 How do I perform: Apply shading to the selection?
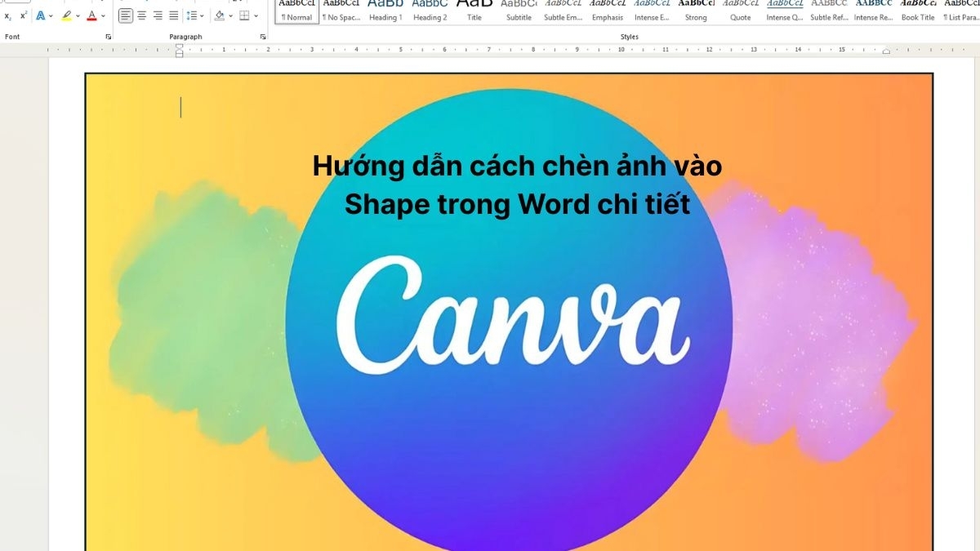220,16
